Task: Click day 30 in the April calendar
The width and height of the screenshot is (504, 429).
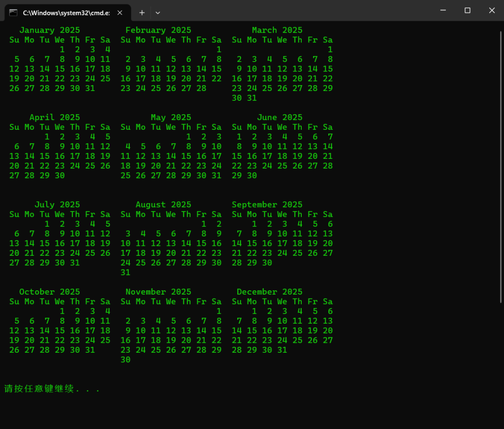Action: [60, 176]
